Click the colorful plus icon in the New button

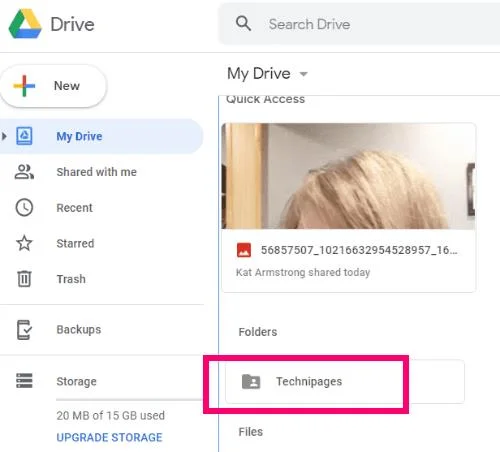(x=24, y=86)
